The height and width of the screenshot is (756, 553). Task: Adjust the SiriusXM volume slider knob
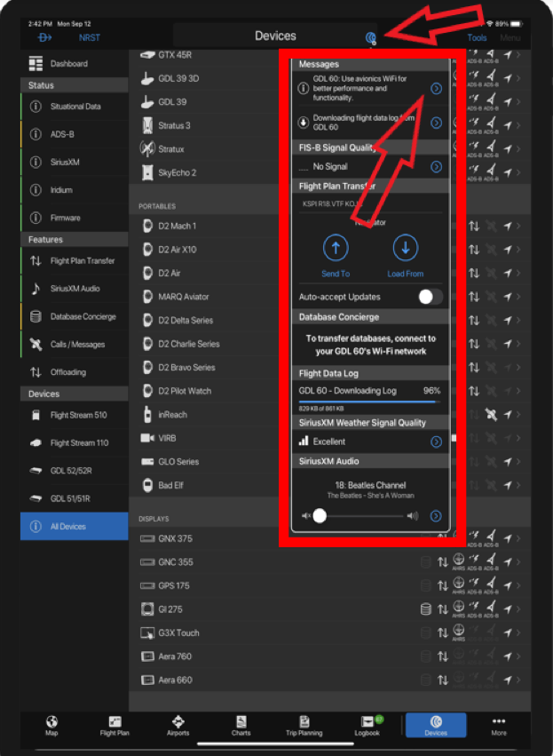tap(320, 516)
